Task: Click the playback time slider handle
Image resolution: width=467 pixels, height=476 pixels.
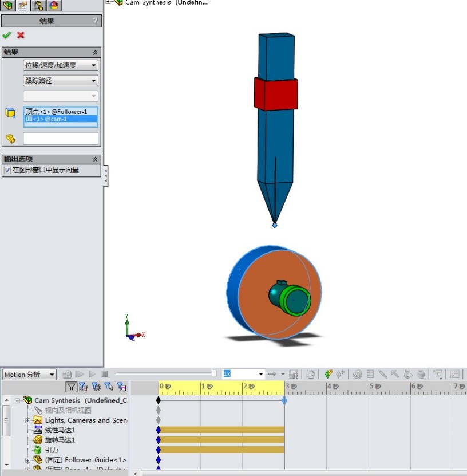Action: point(214,374)
